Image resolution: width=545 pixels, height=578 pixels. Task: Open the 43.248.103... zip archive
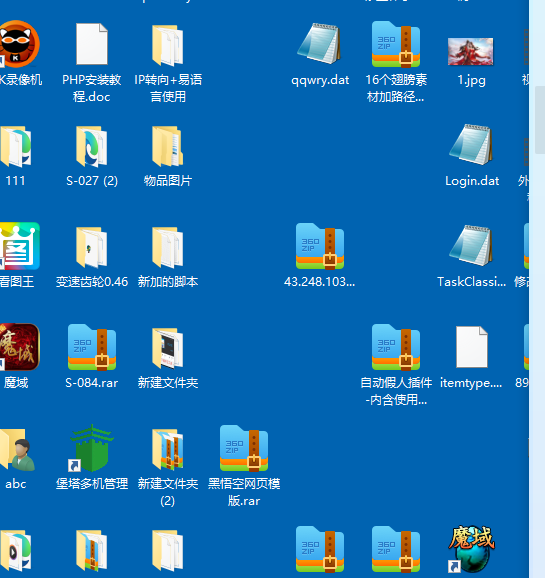pyautogui.click(x=320, y=246)
